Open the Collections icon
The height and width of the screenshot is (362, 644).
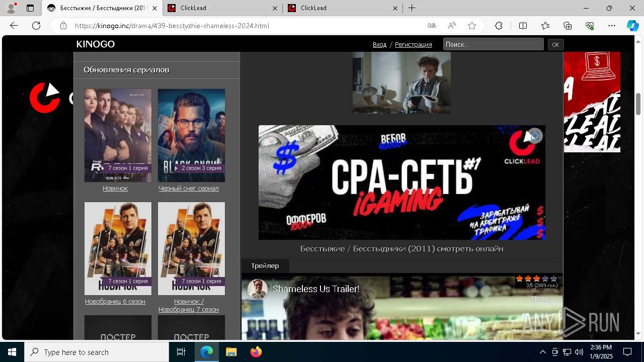[568, 26]
